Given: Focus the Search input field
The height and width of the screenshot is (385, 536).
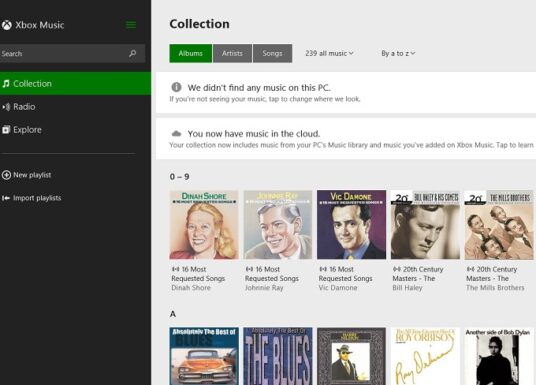Looking at the screenshot, I should point(72,53).
